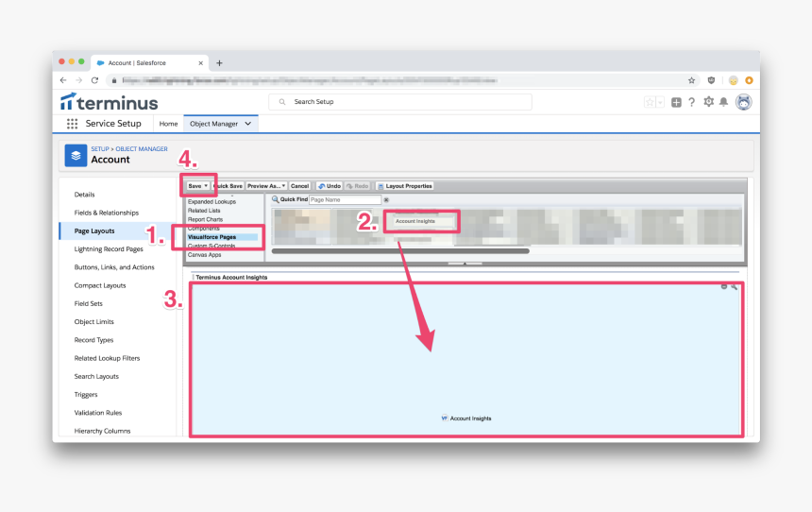Open Details in the sidebar
The image size is (812, 512).
(x=84, y=195)
